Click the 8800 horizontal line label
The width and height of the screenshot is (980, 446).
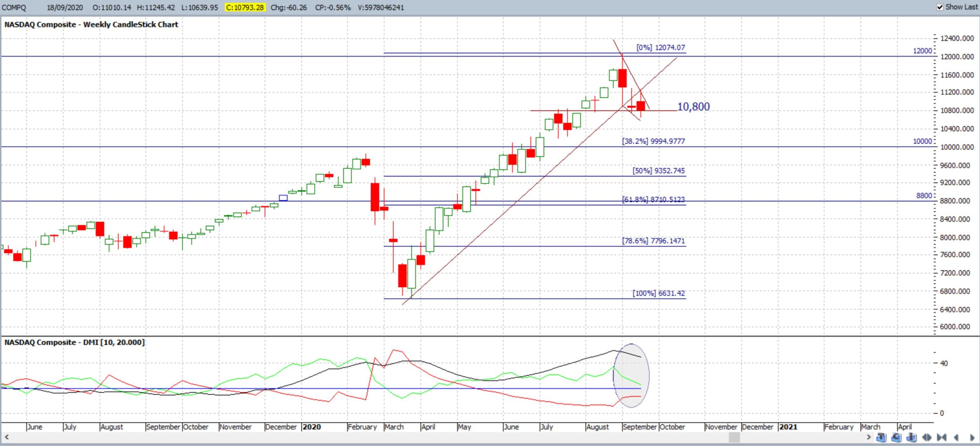pos(924,196)
